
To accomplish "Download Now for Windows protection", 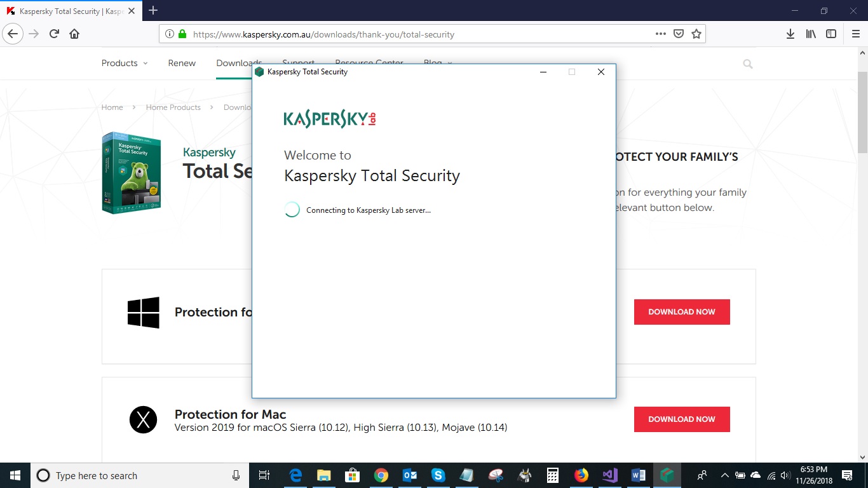I will [682, 312].
